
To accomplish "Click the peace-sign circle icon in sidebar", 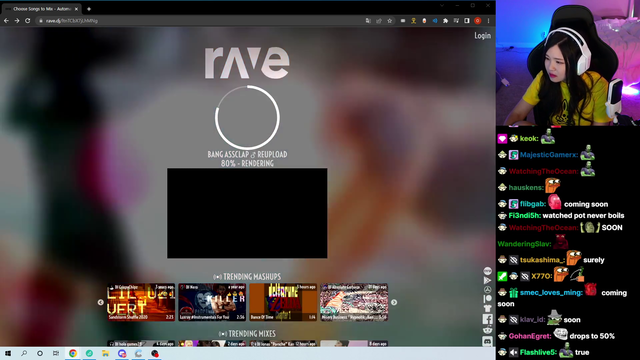I will [x=487, y=289].
